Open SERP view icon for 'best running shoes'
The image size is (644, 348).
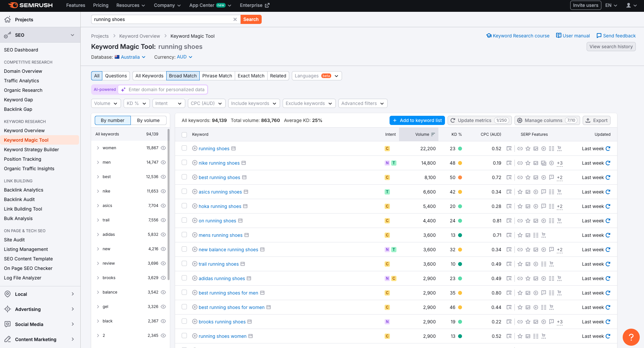pyautogui.click(x=509, y=177)
